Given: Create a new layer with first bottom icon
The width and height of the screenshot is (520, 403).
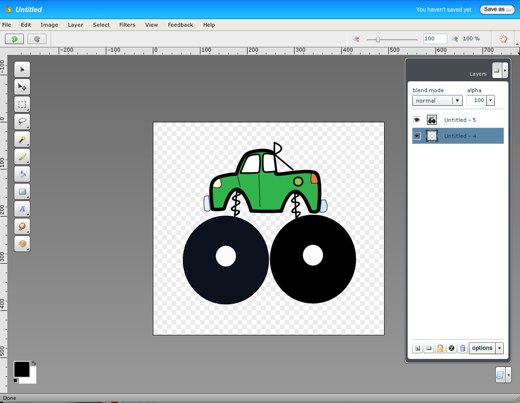Looking at the screenshot, I should pos(417,348).
